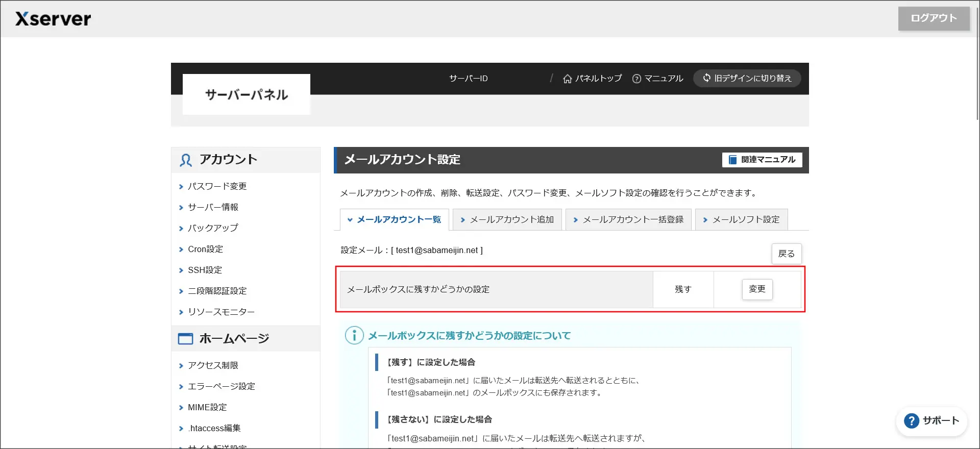Expand the メールアカウント一覧 tab chevron
This screenshot has height=449, width=980.
click(x=350, y=220)
